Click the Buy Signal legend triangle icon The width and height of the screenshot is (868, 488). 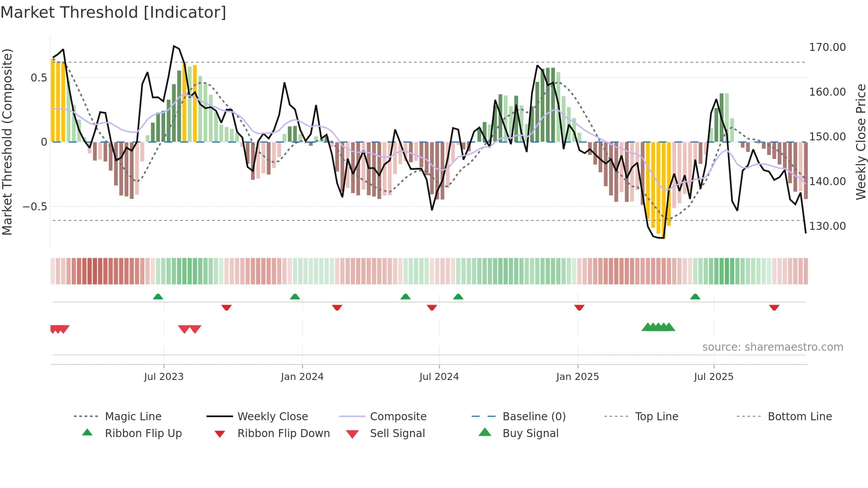pyautogui.click(x=485, y=432)
